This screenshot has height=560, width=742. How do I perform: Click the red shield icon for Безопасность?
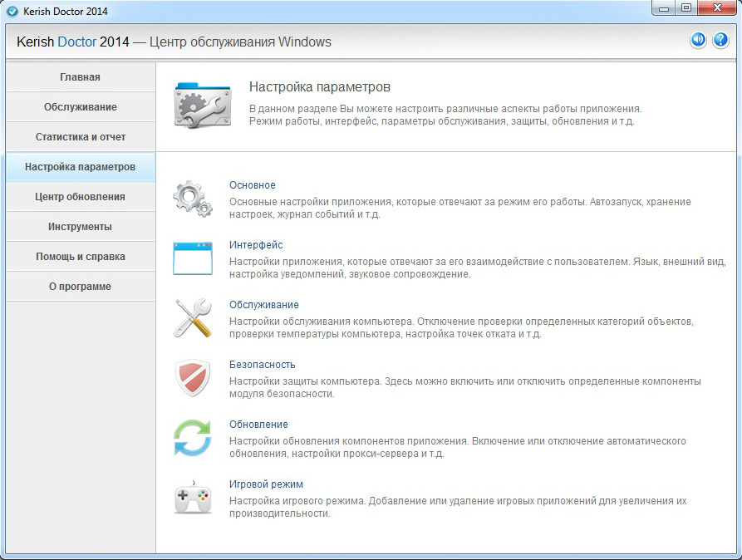pyautogui.click(x=193, y=378)
